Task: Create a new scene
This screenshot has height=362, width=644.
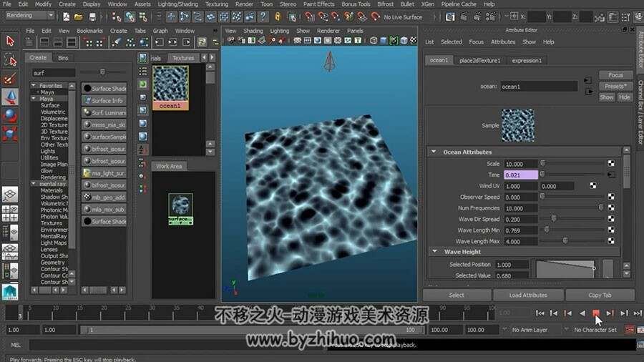Action: click(66, 17)
